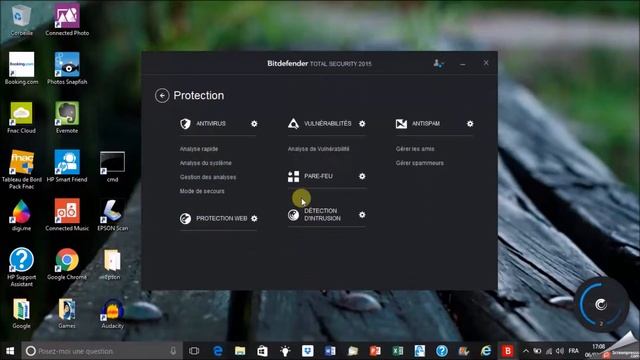Open Gérer les amis

(x=415, y=149)
